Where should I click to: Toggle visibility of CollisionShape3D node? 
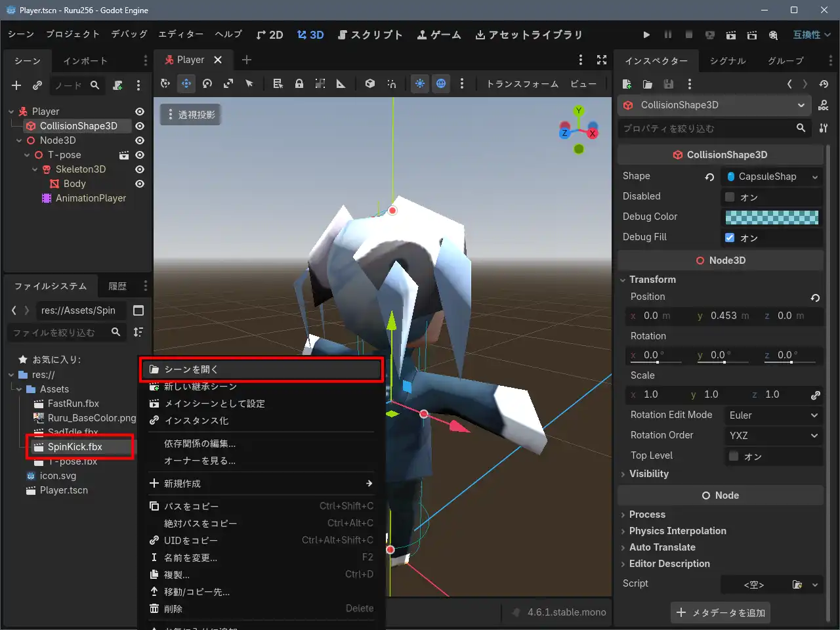click(140, 126)
